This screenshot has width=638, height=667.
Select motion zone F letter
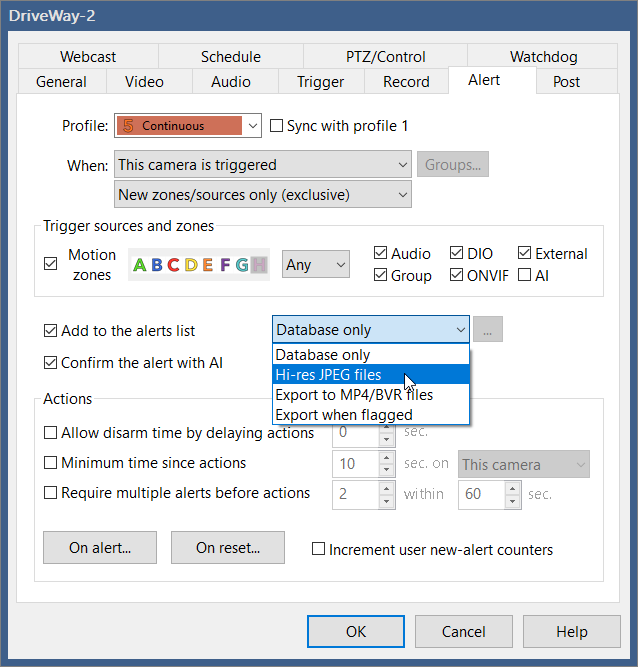point(225,265)
